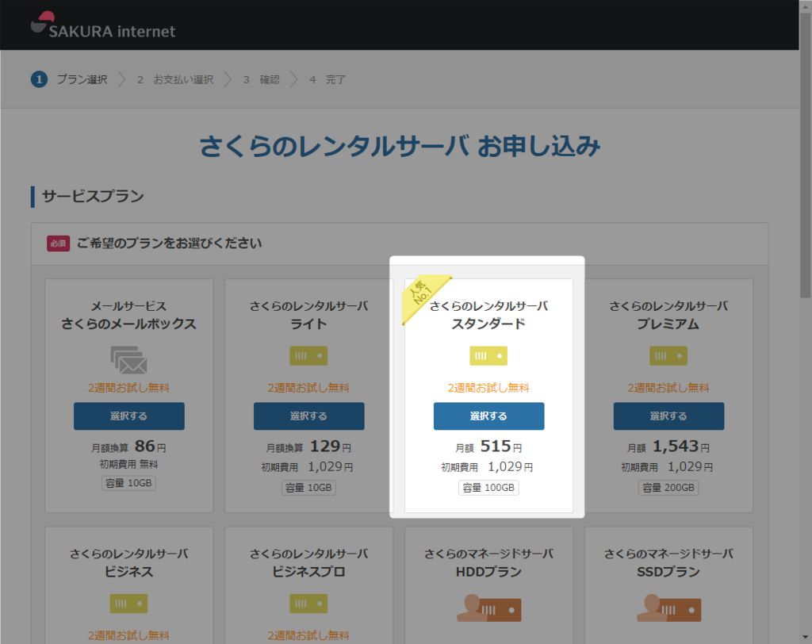Go to step 3 確認
This screenshot has height=644, width=812.
pyautogui.click(x=262, y=79)
